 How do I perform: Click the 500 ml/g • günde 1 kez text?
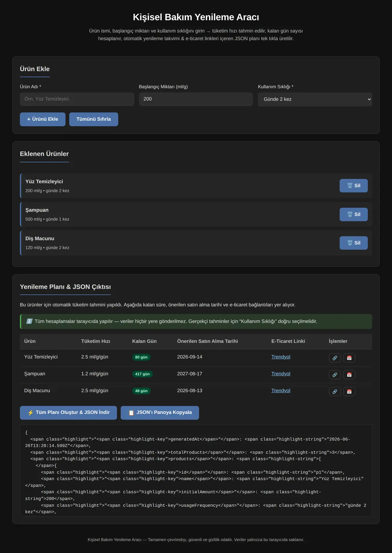47,219
